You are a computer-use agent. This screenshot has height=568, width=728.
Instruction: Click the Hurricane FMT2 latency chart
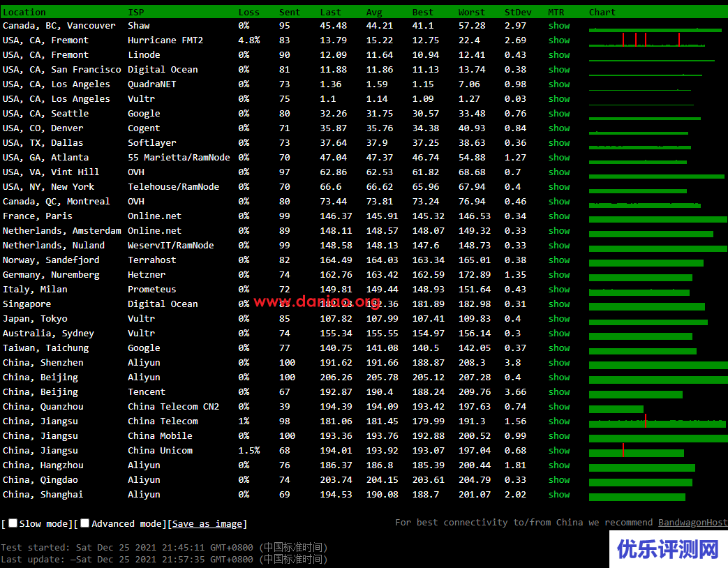[x=647, y=40]
